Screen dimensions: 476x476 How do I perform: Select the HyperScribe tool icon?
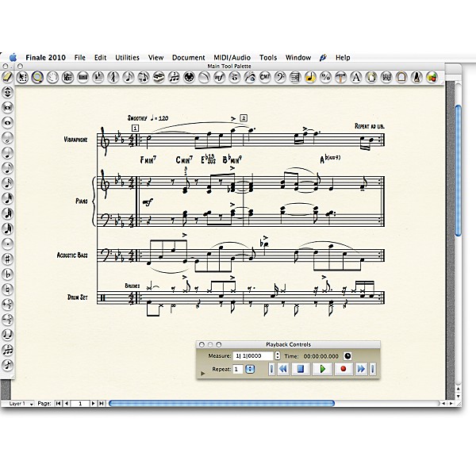[159, 78]
